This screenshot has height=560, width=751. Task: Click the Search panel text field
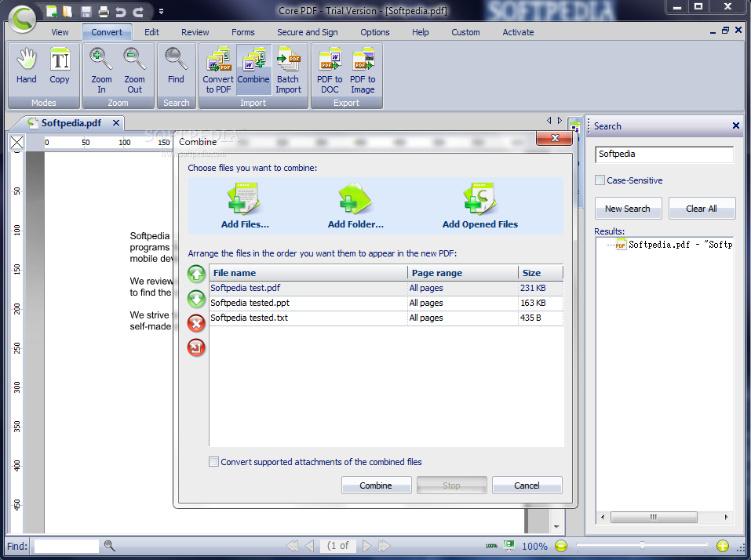(x=665, y=155)
